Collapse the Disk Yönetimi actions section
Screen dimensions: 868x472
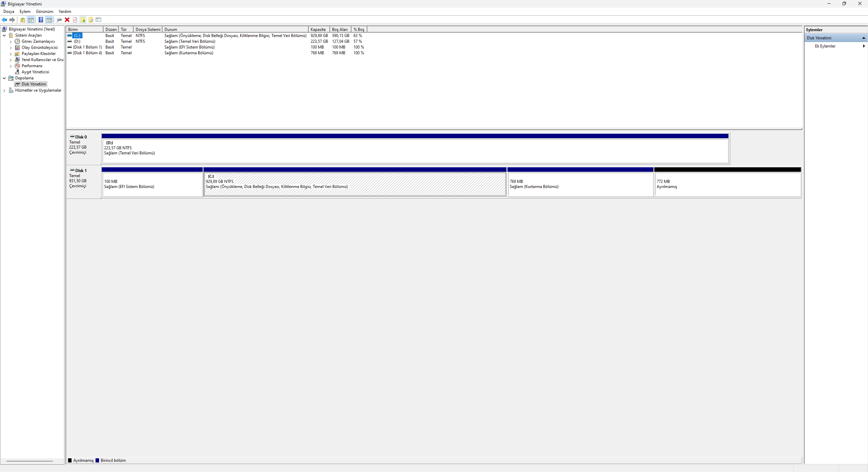pos(863,38)
